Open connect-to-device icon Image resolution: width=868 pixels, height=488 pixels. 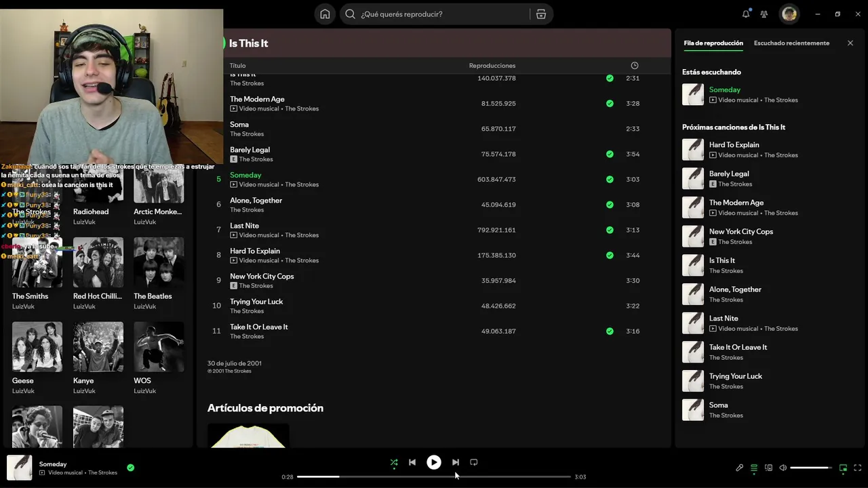click(769, 468)
